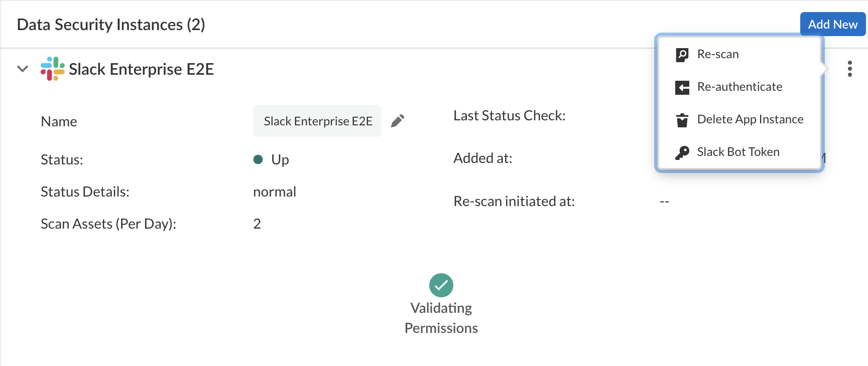This screenshot has height=366, width=868.
Task: Open Slack Bot Token menu item
Action: point(738,152)
